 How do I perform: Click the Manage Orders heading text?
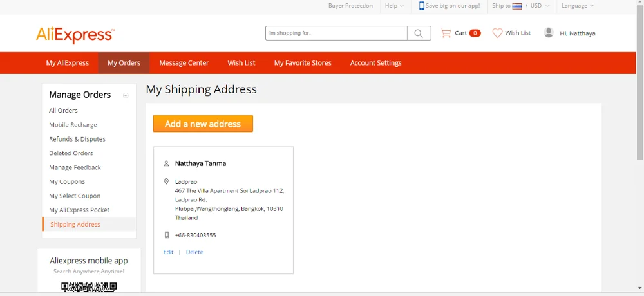click(x=80, y=95)
